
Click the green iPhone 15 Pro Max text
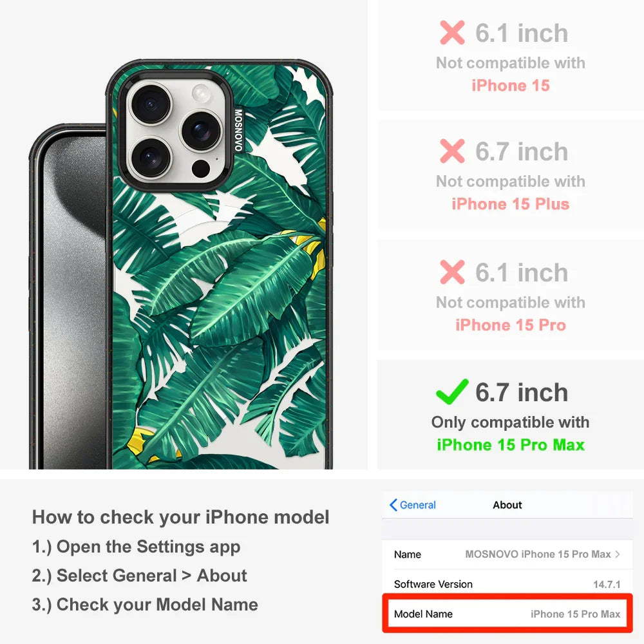coord(511,445)
